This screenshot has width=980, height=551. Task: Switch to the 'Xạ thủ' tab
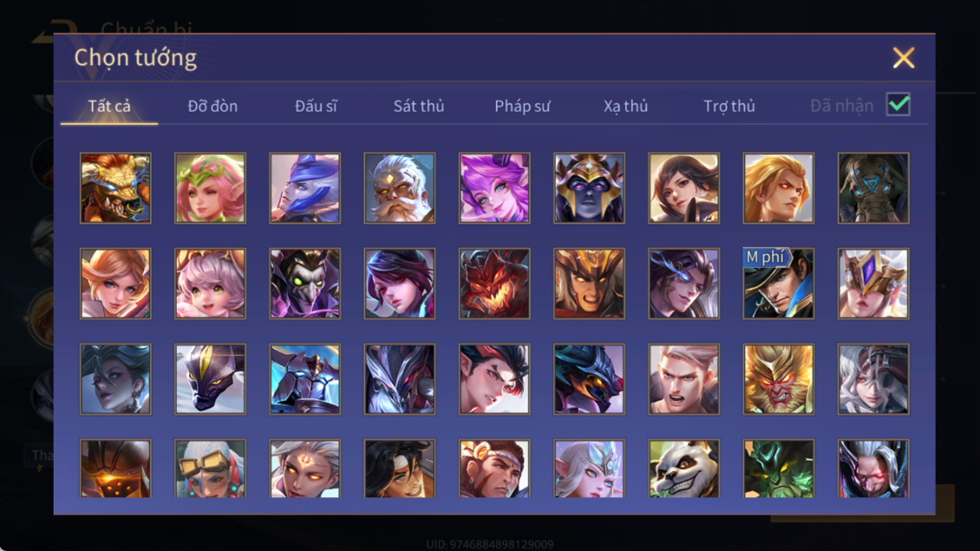[625, 106]
